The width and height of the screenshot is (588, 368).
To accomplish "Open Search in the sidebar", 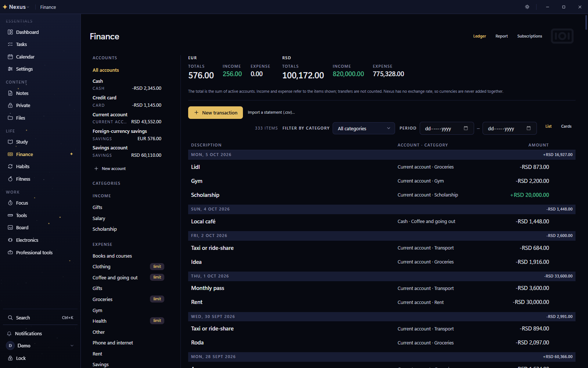I will click(40, 318).
